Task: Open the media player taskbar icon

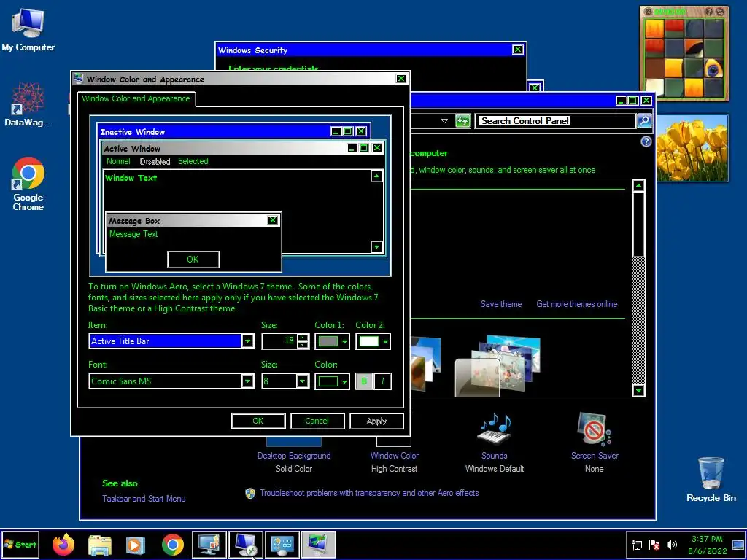Action: tap(136, 545)
